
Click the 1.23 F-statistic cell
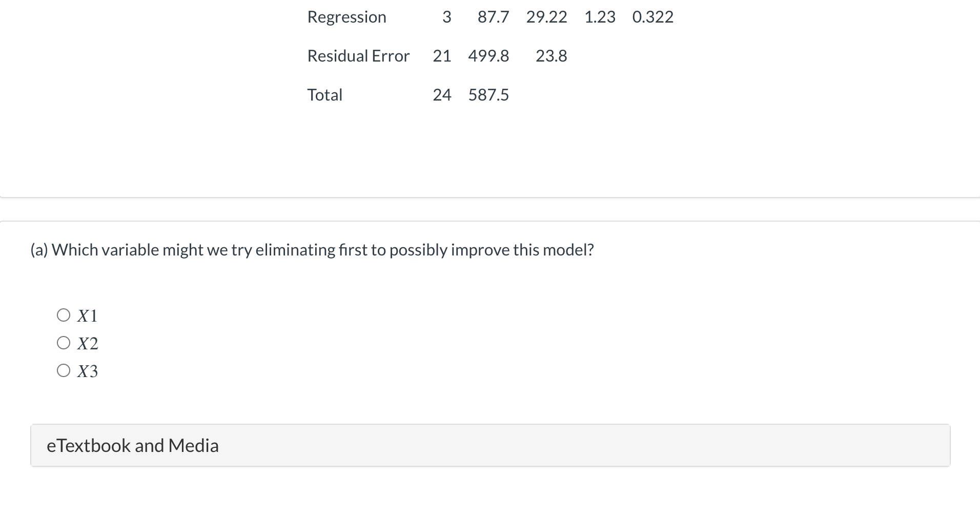click(x=600, y=17)
